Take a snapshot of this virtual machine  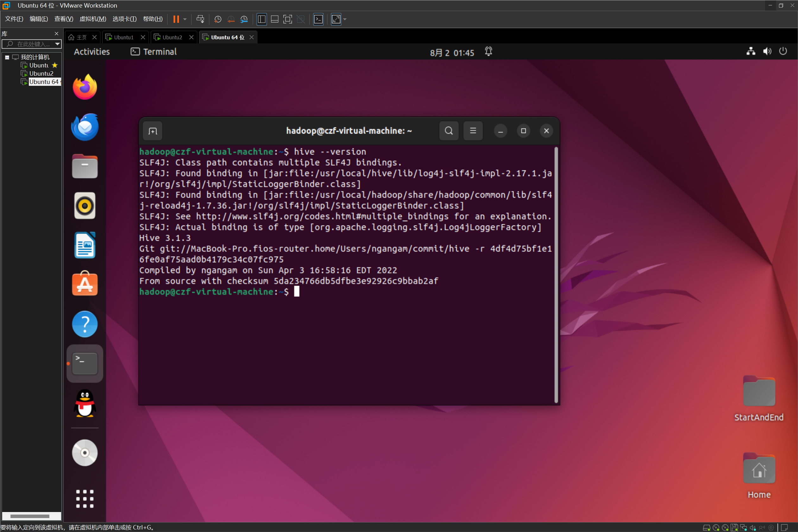pyautogui.click(x=218, y=19)
